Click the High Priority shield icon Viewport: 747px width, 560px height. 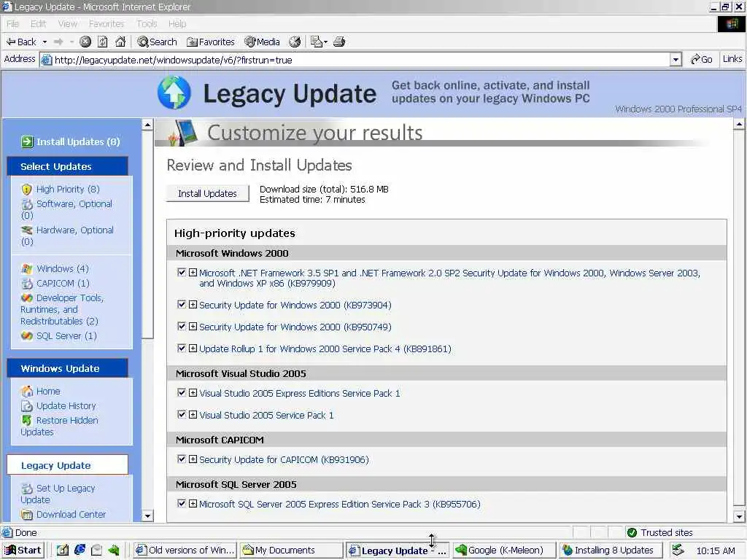[x=27, y=190]
